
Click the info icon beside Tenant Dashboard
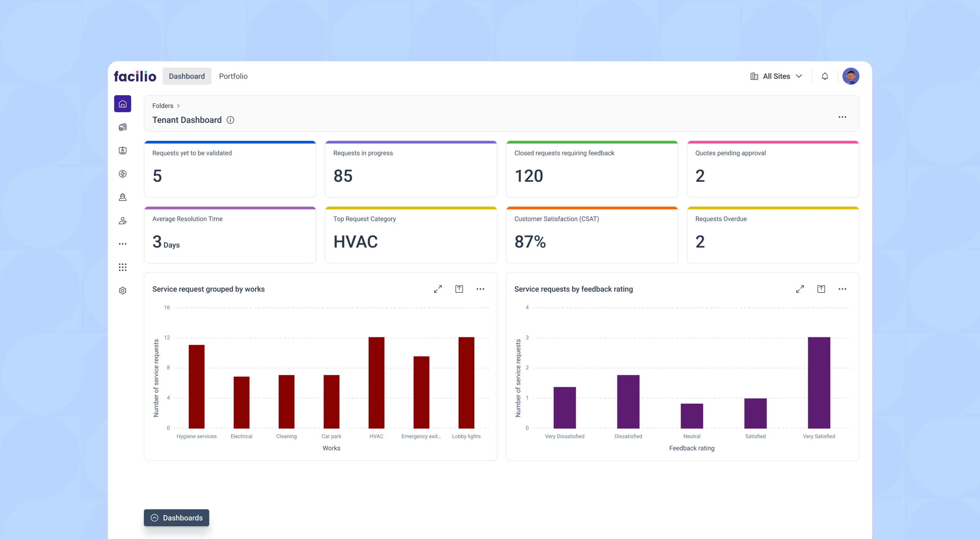pos(230,120)
